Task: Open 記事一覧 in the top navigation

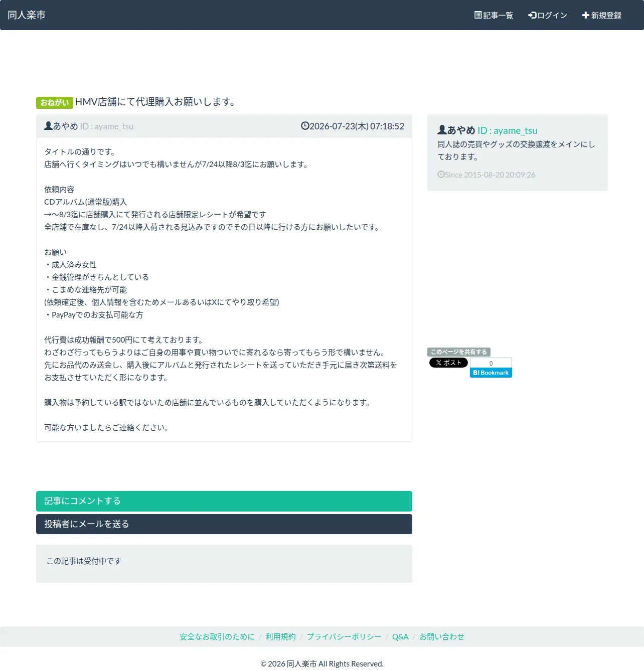Action: (494, 15)
